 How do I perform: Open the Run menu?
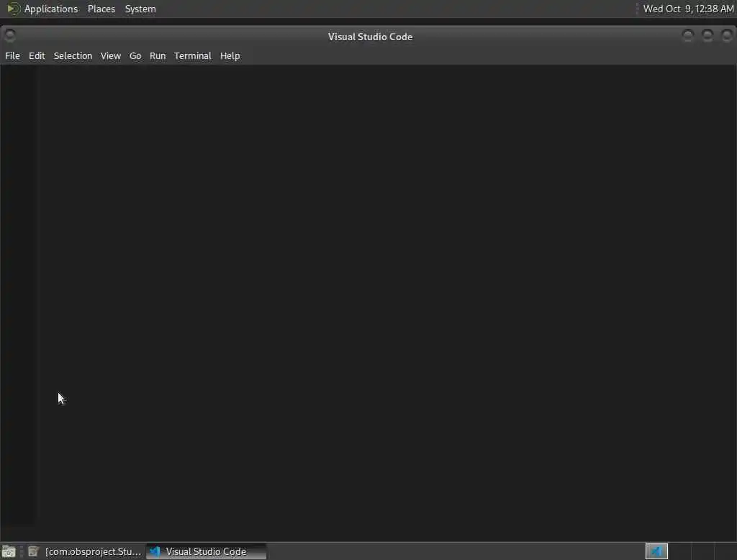click(158, 55)
